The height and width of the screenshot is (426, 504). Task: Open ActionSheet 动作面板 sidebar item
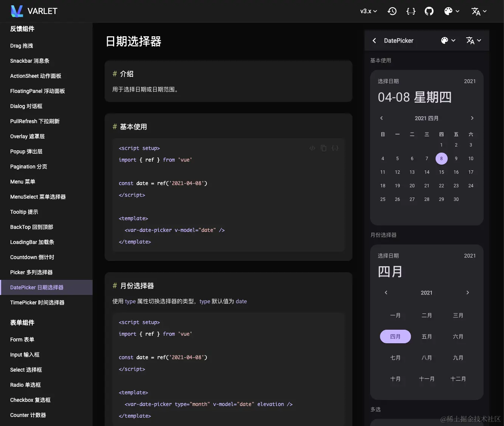[46, 76]
